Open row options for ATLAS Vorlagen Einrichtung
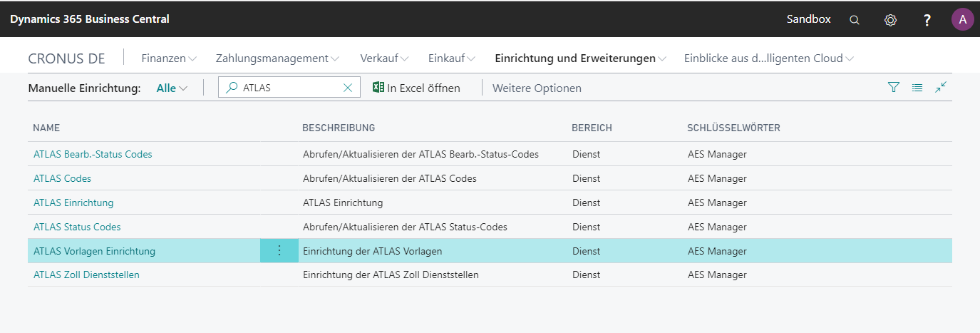 click(x=279, y=251)
